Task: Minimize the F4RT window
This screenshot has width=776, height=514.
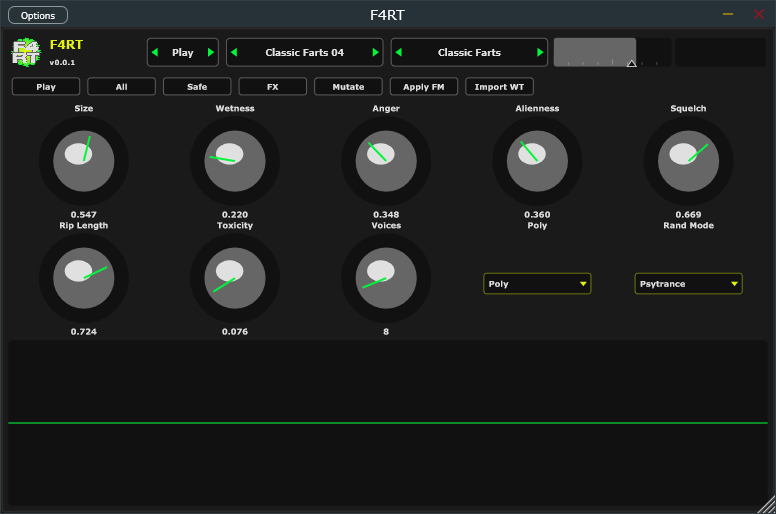Action: [728, 14]
